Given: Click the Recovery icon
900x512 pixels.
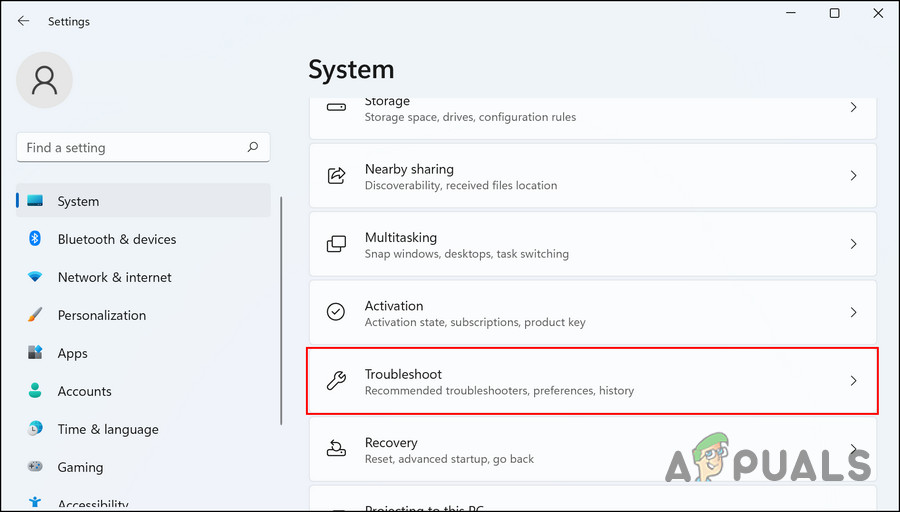Looking at the screenshot, I should pos(336,448).
